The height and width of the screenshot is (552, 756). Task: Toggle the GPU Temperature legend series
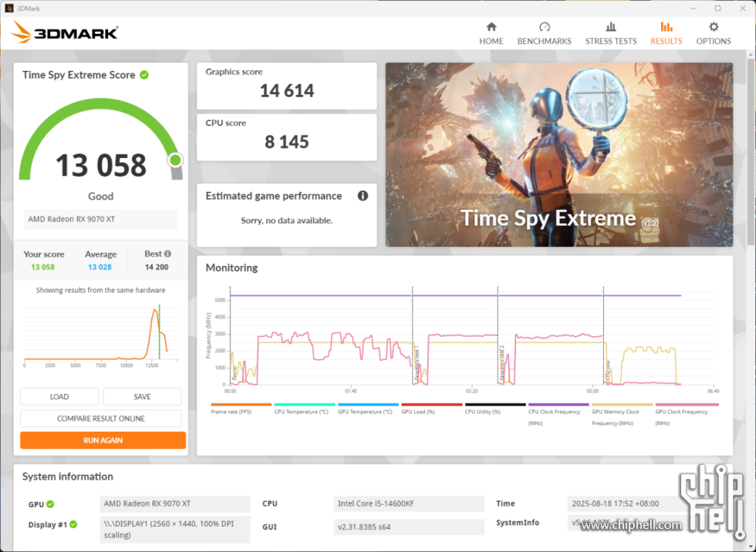point(369,409)
